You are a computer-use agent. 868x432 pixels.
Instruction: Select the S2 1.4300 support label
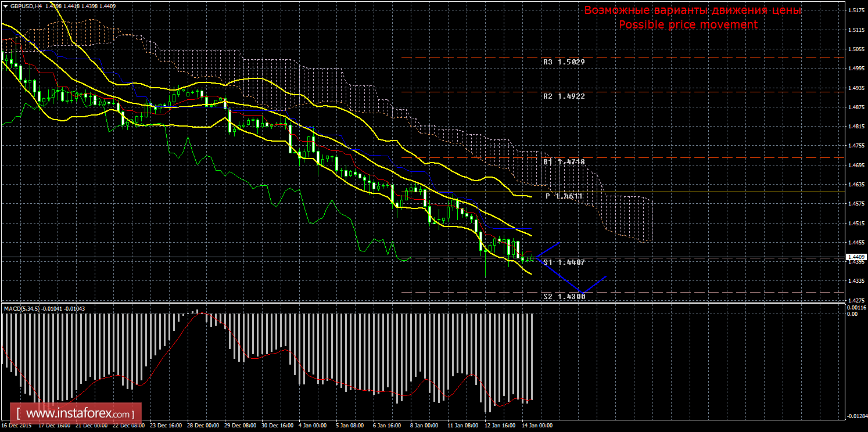(564, 297)
